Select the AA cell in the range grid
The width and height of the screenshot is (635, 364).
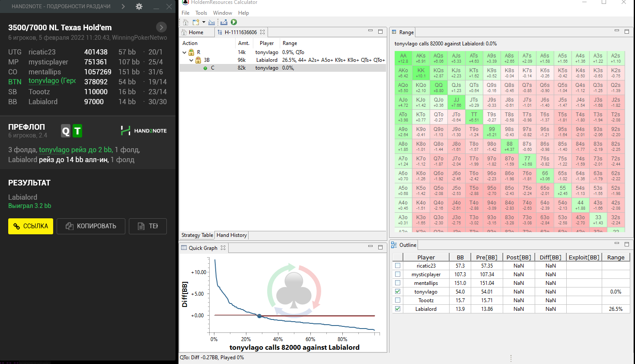[403, 58]
